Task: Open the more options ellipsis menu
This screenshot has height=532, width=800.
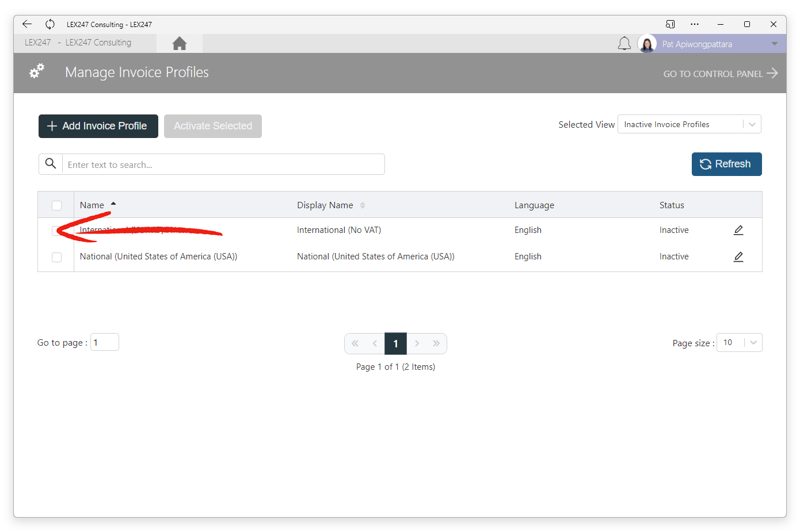Action: (695, 24)
